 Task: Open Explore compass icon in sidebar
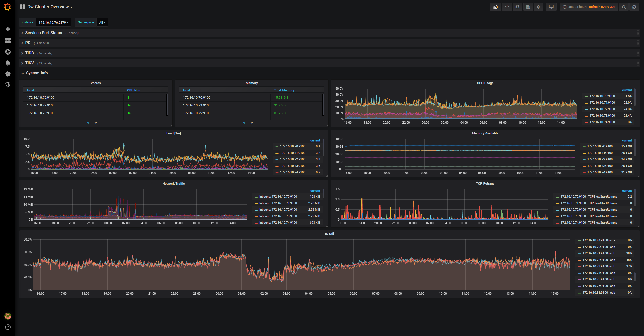pyautogui.click(x=8, y=52)
